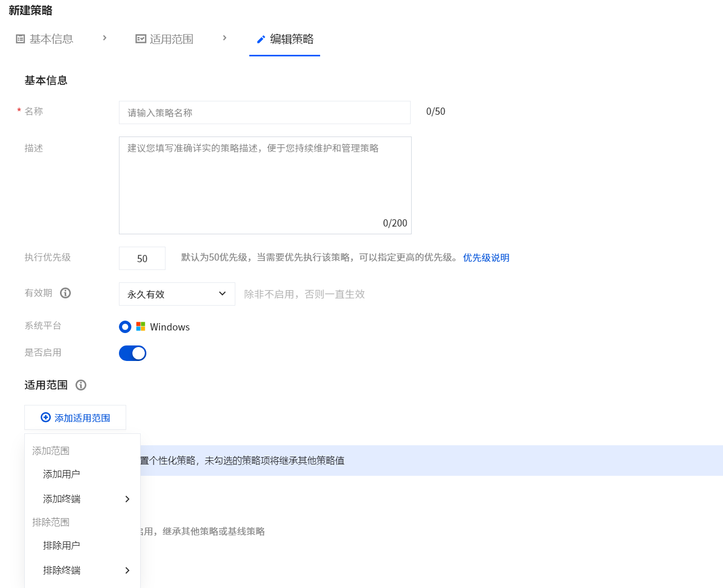The image size is (723, 588).
Task: Focus the 名称 policy name field
Action: coord(265,112)
